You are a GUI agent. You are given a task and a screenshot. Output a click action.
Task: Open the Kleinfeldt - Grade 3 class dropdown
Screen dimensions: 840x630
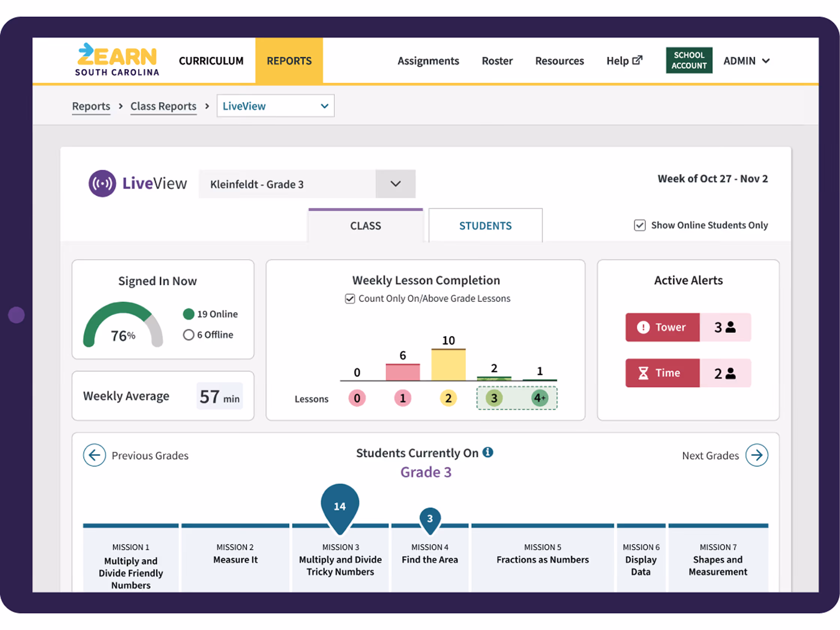coord(307,184)
